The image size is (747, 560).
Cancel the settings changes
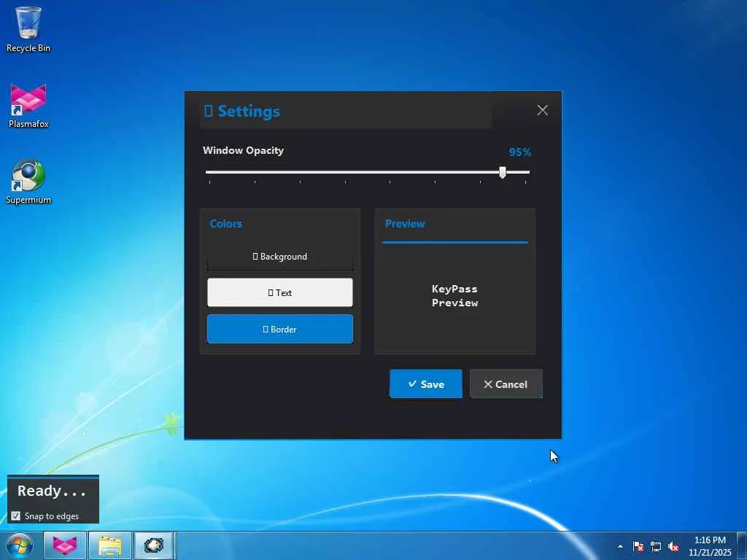[x=506, y=384]
